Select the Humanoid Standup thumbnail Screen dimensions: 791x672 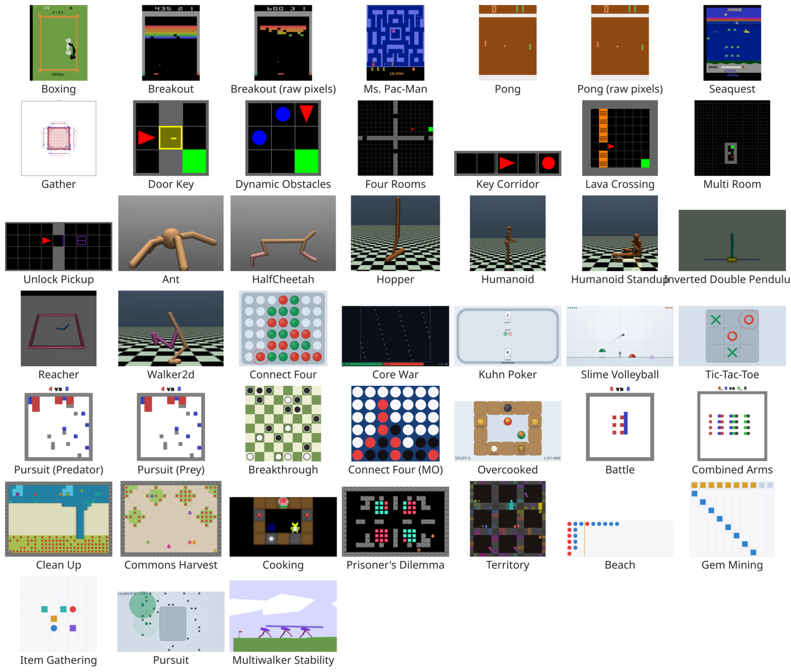tap(620, 233)
